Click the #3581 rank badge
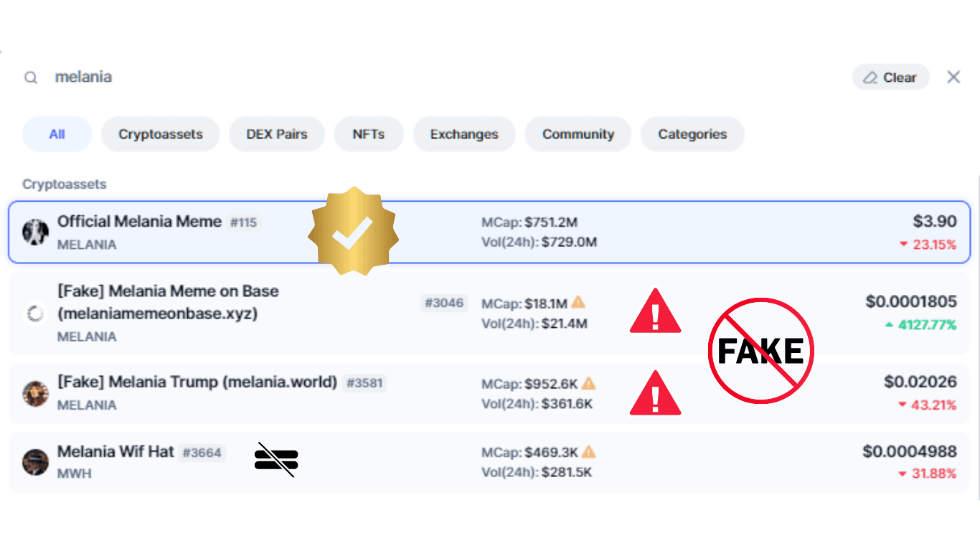Image resolution: width=980 pixels, height=551 pixels. pos(365,383)
